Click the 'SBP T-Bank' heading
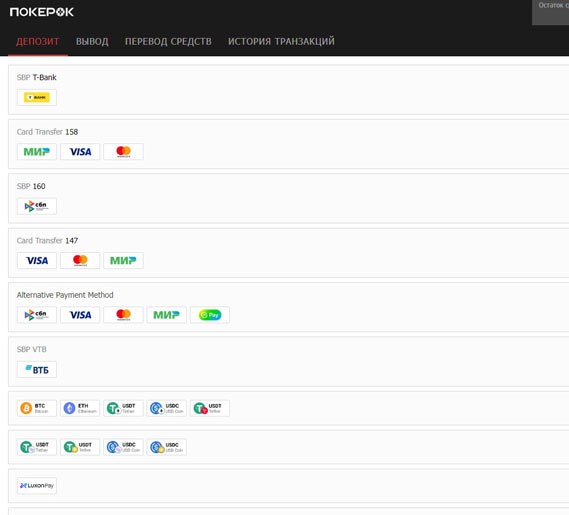This screenshot has height=515, width=569. point(37,77)
